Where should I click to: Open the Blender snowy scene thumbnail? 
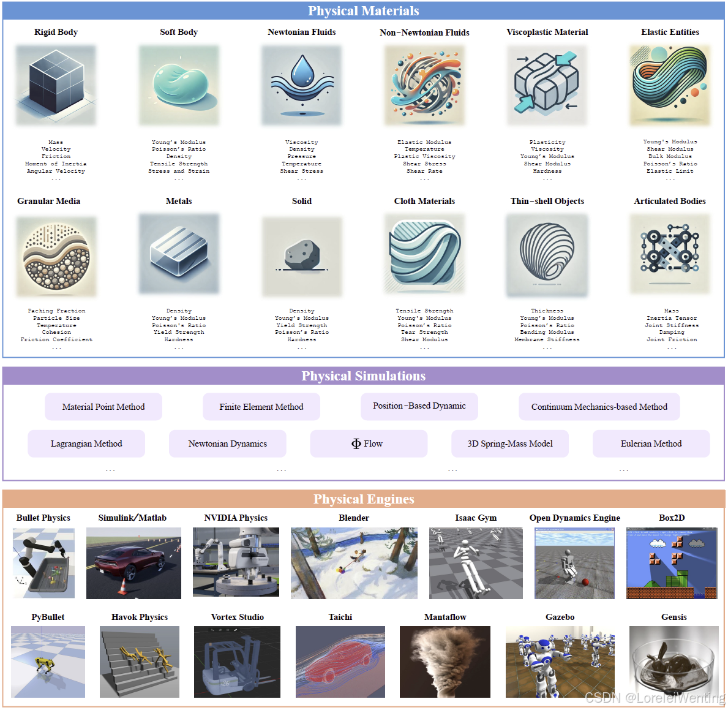pyautogui.click(x=354, y=563)
